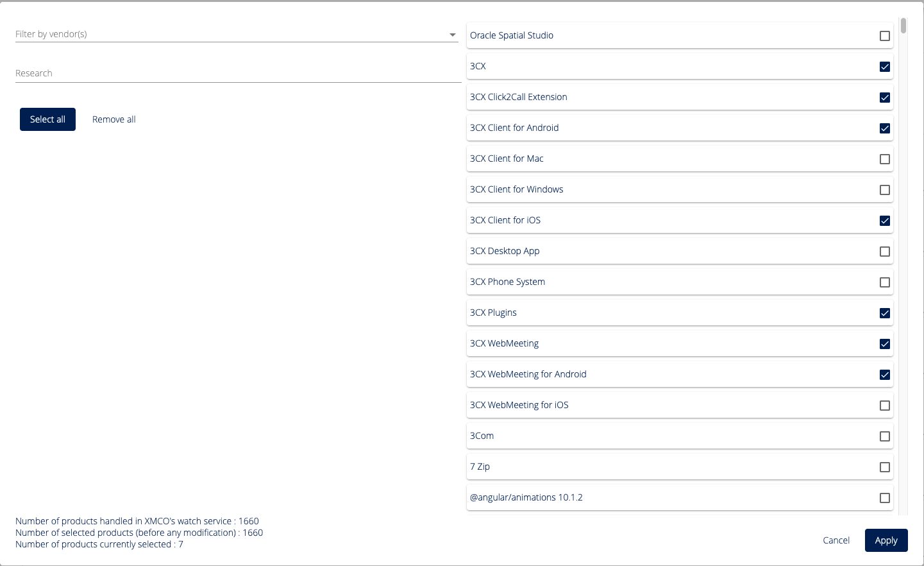Click the product list scrollbar thumb
Screen dimensions: 924x566
[x=903, y=26]
